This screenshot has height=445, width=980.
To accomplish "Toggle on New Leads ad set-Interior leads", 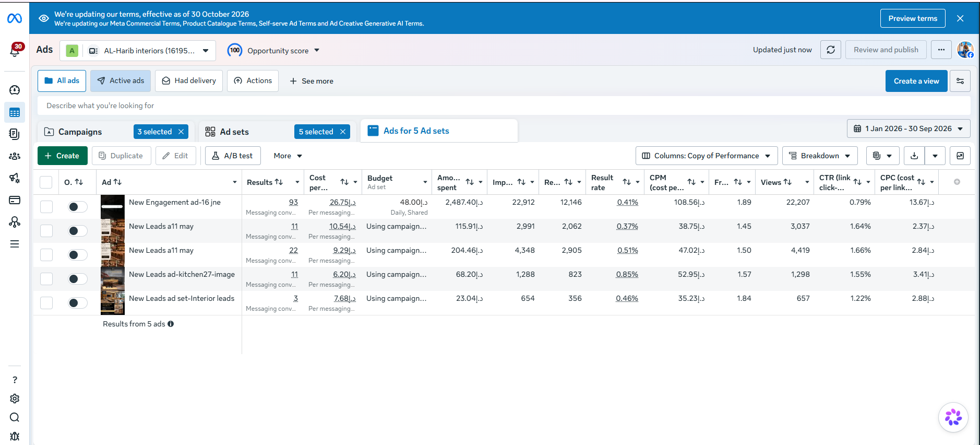I will coord(77,303).
